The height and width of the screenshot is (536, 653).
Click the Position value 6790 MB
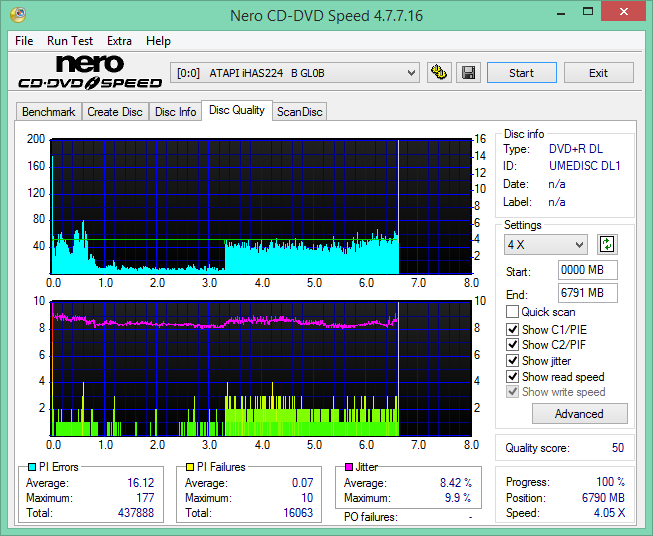[x=603, y=498]
